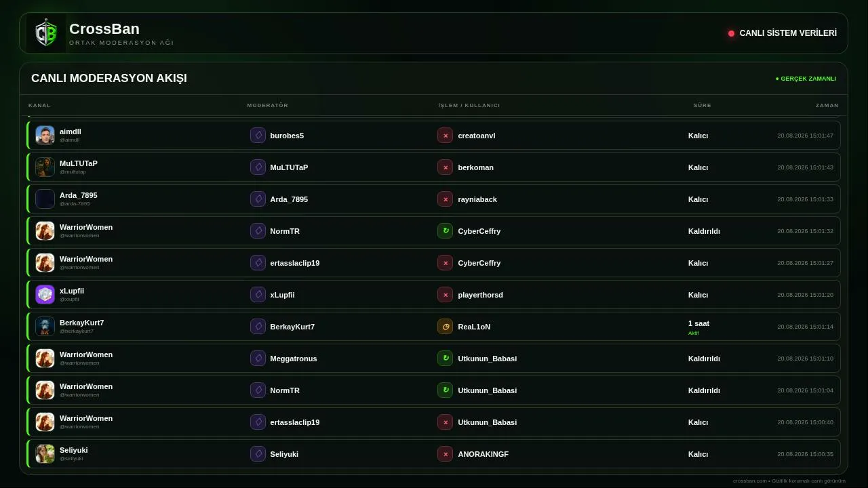This screenshot has height=488, width=868.
Task: Click the green unban icon next to CyberCeffry
Action: click(x=445, y=231)
